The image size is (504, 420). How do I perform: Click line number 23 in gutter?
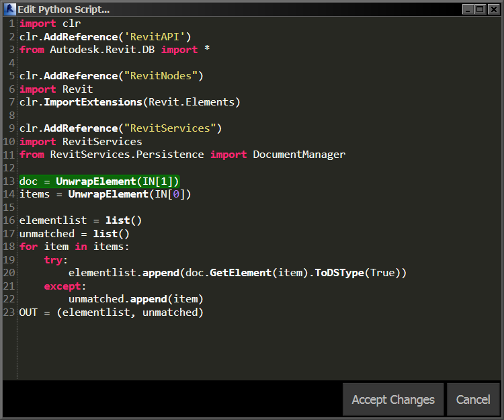[9, 312]
